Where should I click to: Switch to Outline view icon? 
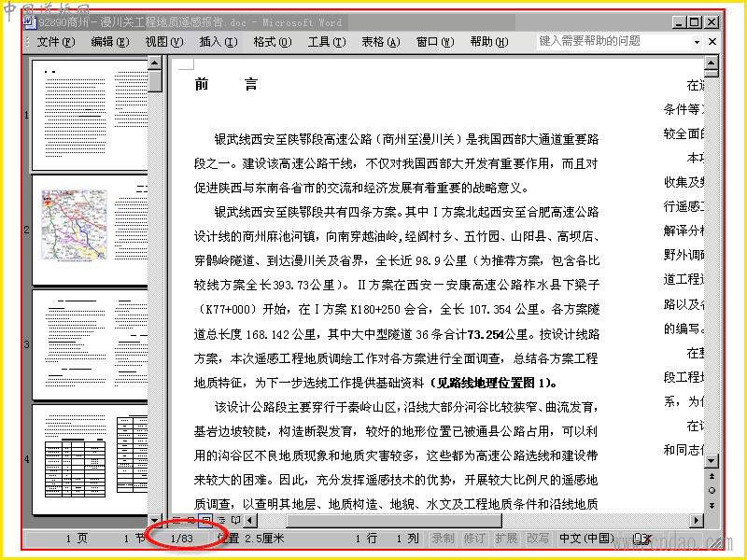(x=220, y=520)
